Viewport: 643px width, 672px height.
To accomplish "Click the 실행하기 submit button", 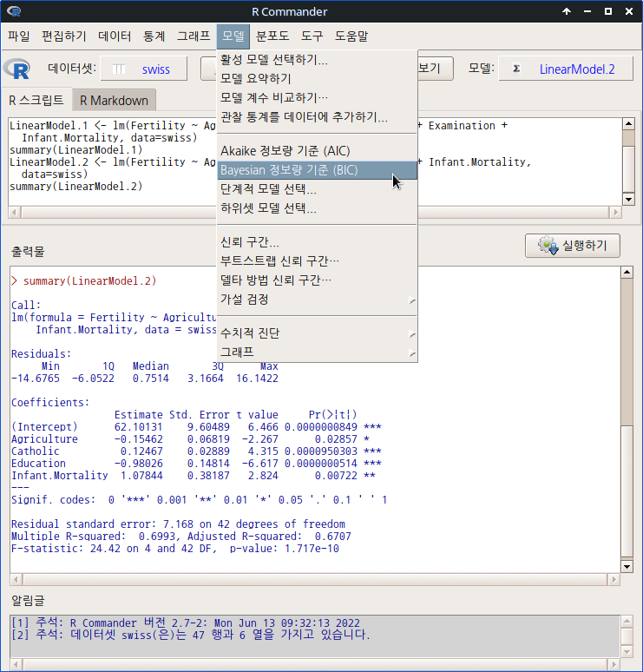I will pyautogui.click(x=573, y=246).
